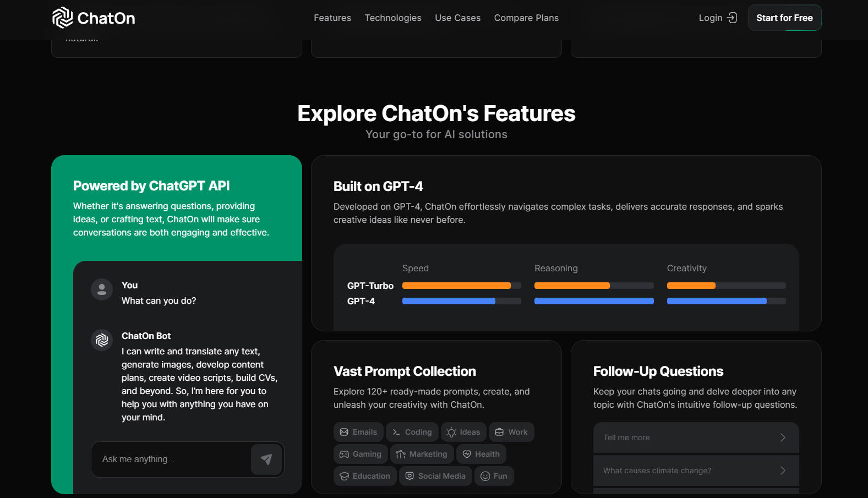Click the chart icon in Marketing chip
Image resolution: width=868 pixels, height=498 pixels.
tap(401, 454)
